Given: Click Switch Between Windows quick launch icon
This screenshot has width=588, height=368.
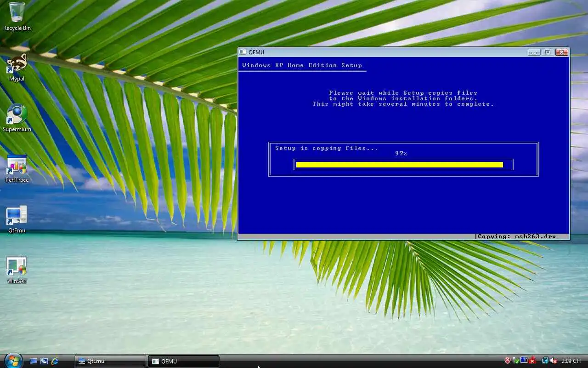Looking at the screenshot, I should click(44, 362).
